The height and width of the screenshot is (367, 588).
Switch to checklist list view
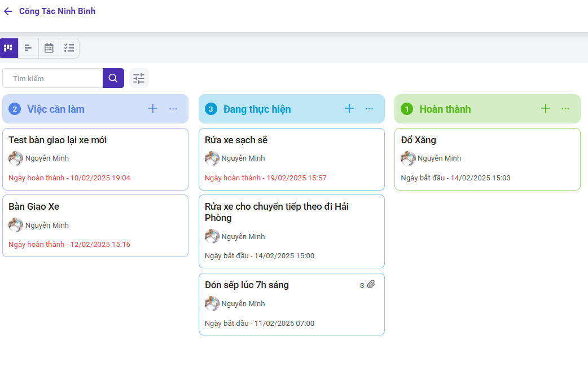(x=69, y=48)
